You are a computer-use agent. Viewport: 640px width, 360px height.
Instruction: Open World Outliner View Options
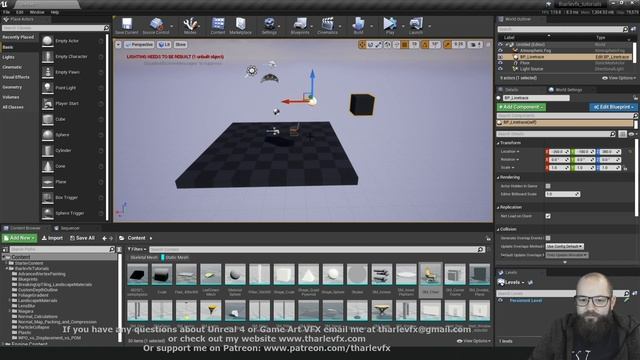coord(619,78)
